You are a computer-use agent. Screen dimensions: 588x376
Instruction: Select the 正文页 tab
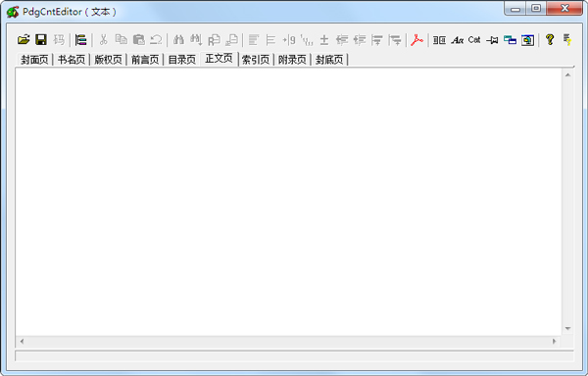click(x=219, y=59)
